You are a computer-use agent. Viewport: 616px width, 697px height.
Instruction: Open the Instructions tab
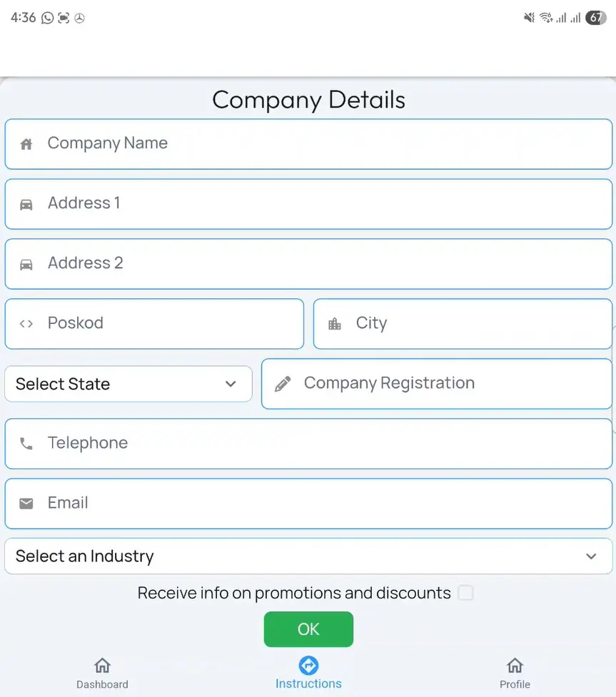[x=308, y=673]
